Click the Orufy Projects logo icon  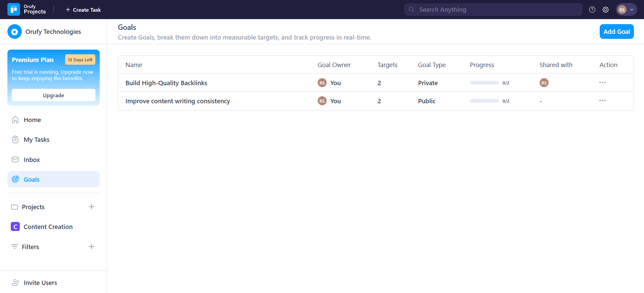point(13,10)
